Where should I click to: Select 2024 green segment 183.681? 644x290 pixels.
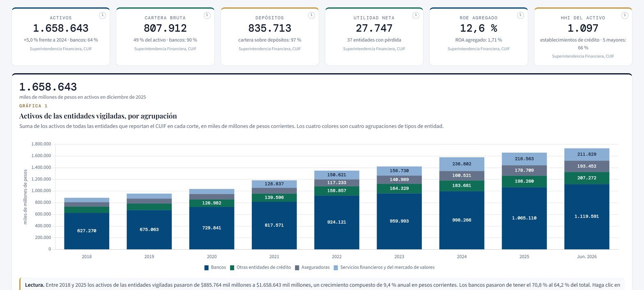click(462, 186)
